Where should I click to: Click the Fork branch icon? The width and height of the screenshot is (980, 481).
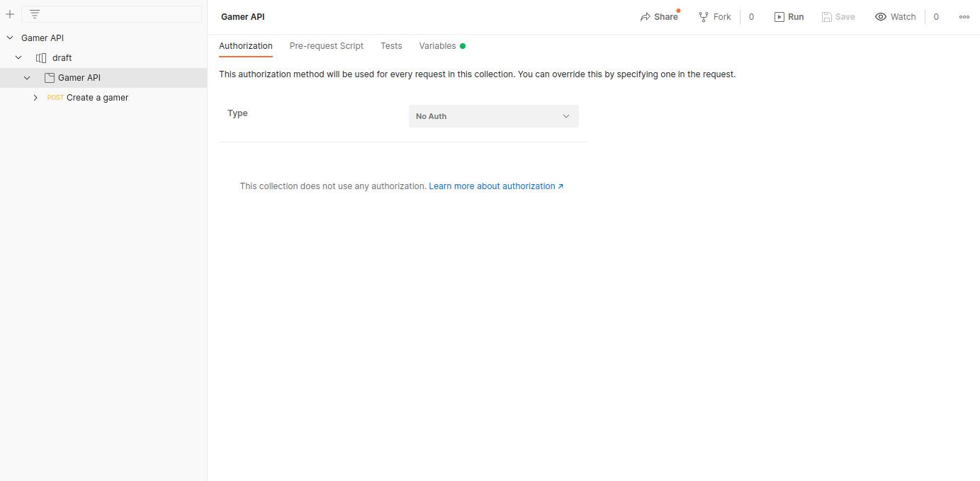[704, 17]
